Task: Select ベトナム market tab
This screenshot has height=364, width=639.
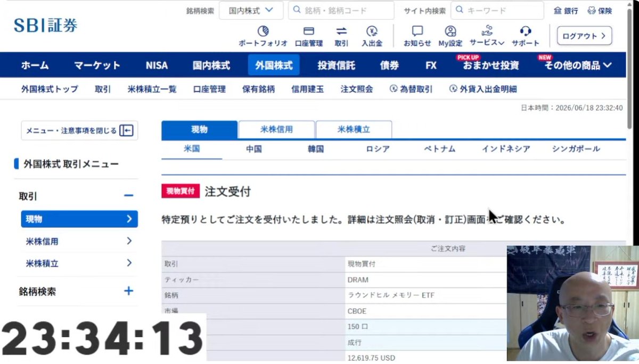Action: [x=440, y=149]
